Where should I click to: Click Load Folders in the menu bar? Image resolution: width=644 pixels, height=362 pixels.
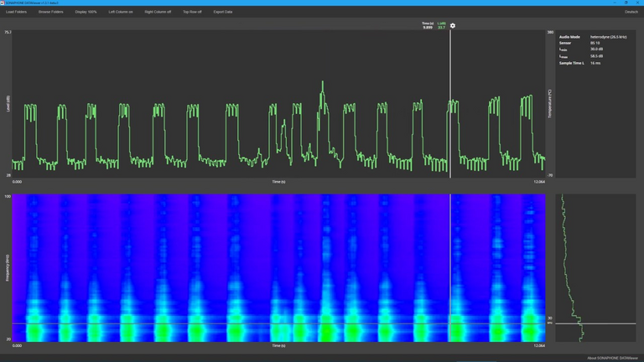click(17, 12)
